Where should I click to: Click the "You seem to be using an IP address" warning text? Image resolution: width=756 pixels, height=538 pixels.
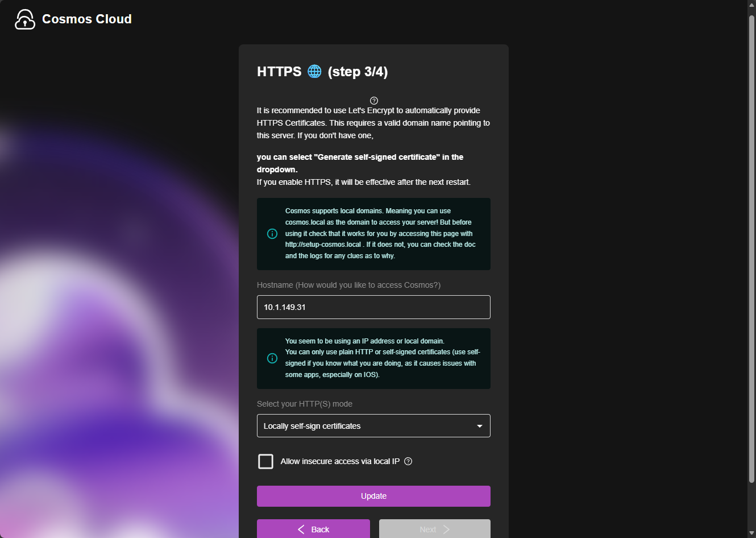(x=383, y=358)
